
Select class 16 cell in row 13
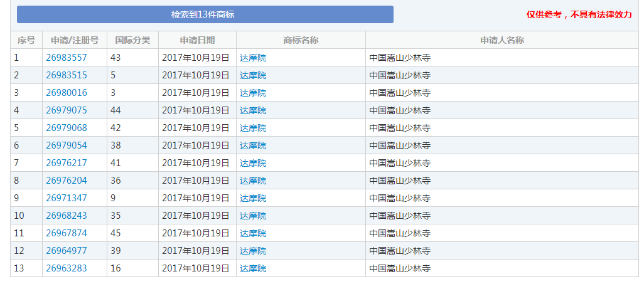132,268
